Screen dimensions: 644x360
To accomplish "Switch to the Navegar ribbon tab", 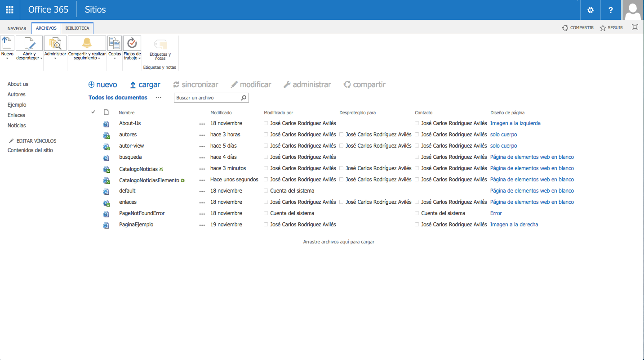I will tap(17, 28).
